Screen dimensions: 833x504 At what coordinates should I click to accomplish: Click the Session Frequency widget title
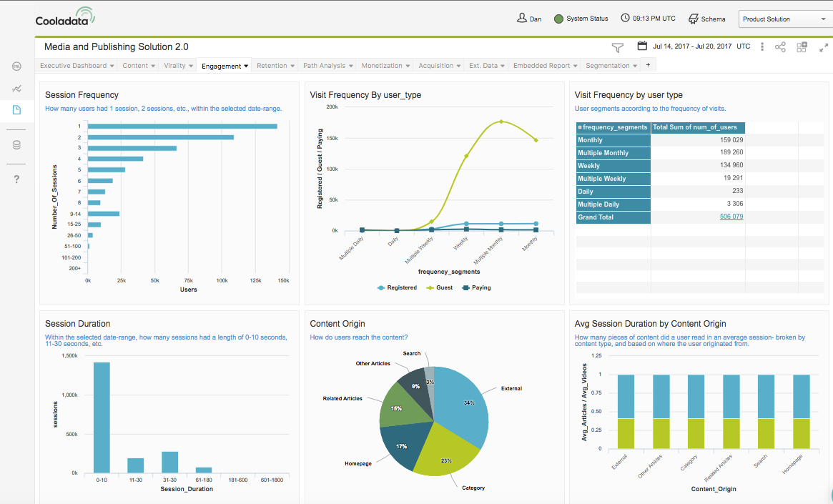coord(82,95)
